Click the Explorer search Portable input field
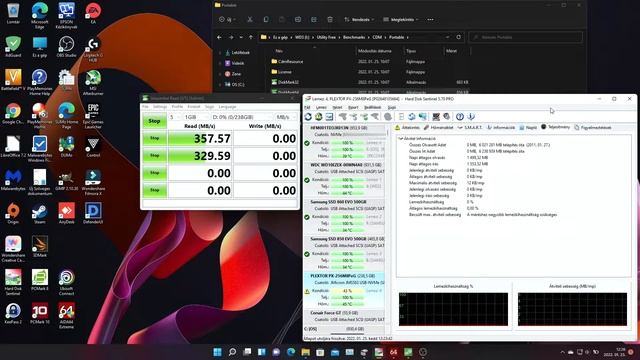 pyautogui.click(x=526, y=37)
